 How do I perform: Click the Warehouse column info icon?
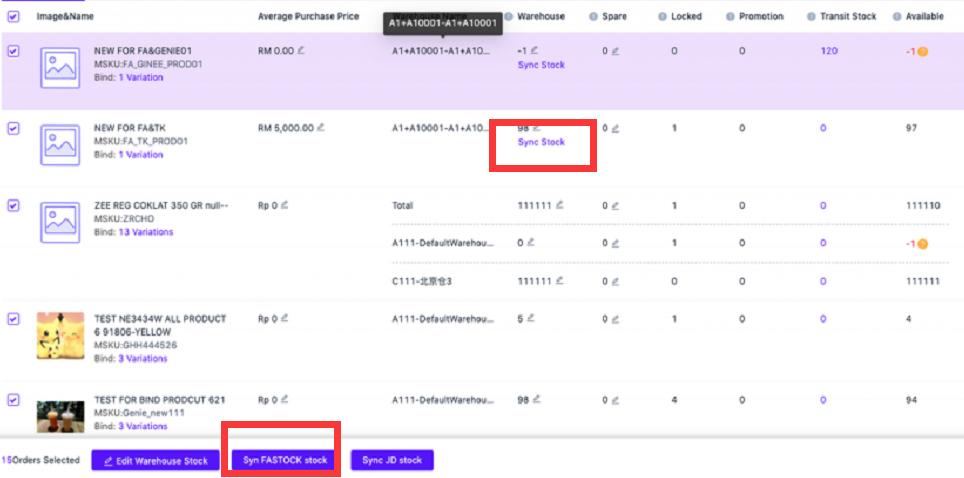(509, 17)
